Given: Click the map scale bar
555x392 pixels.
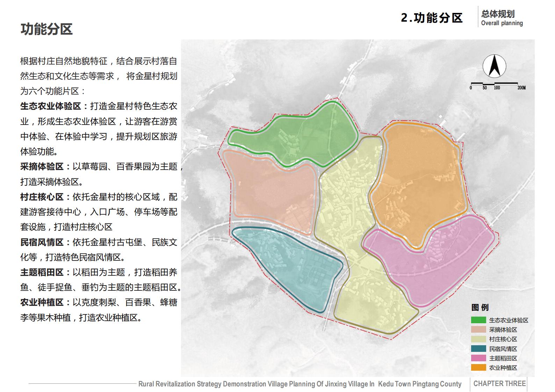Looking at the screenshot, I should pos(494,83).
